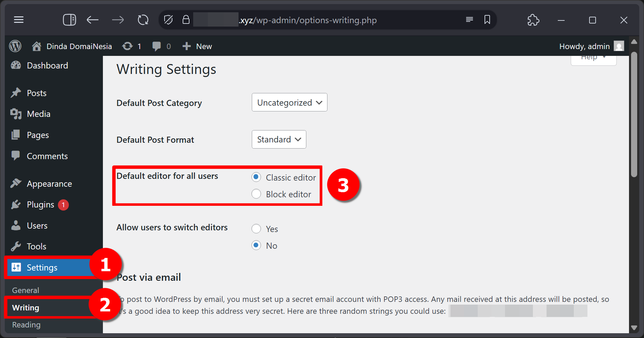Open the Howdy, admin account link
Image resolution: width=644 pixels, height=338 pixels.
click(584, 46)
